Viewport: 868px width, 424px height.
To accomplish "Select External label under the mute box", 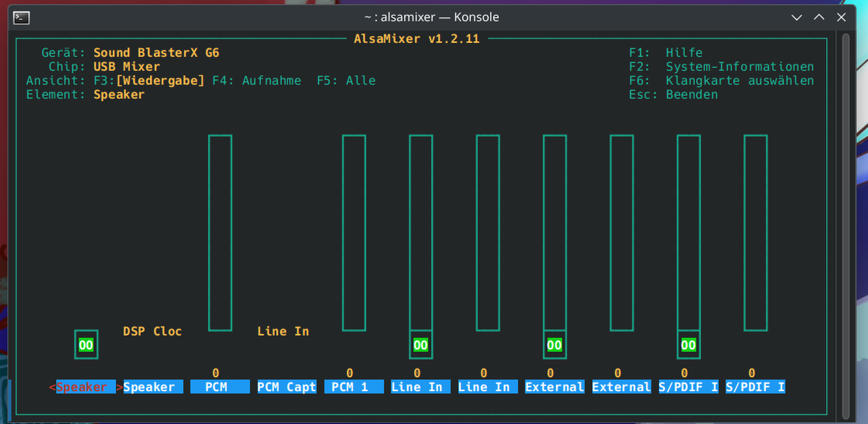I will click(x=555, y=387).
